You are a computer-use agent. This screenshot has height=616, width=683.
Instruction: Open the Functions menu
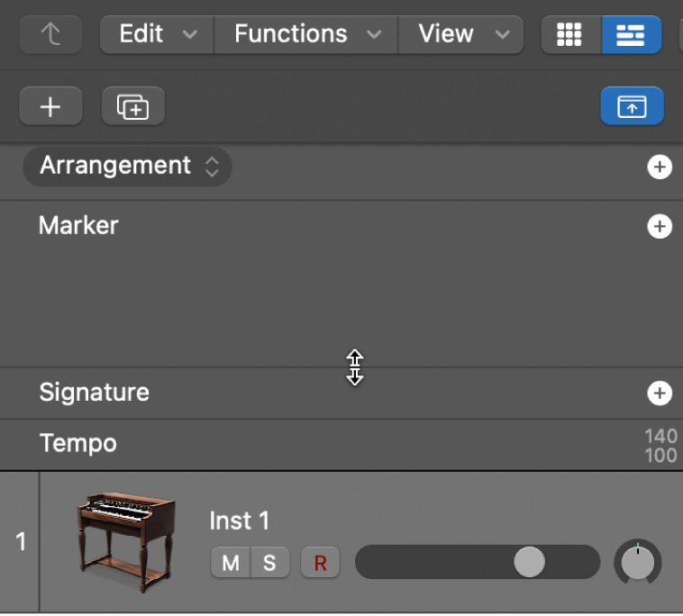point(306,34)
